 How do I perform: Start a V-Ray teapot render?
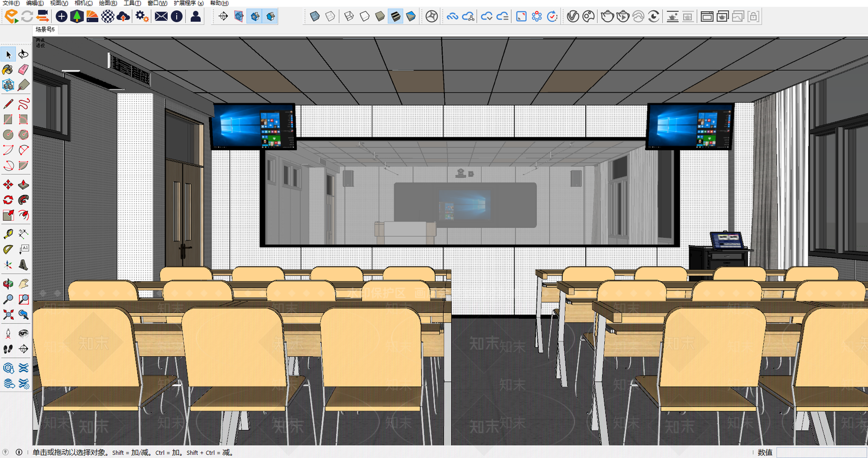(x=607, y=16)
